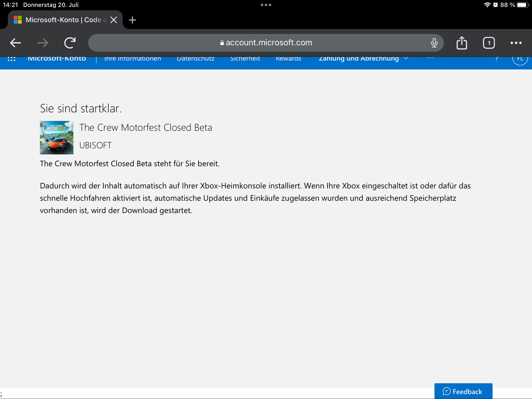Open the FL account profile avatar

click(520, 59)
